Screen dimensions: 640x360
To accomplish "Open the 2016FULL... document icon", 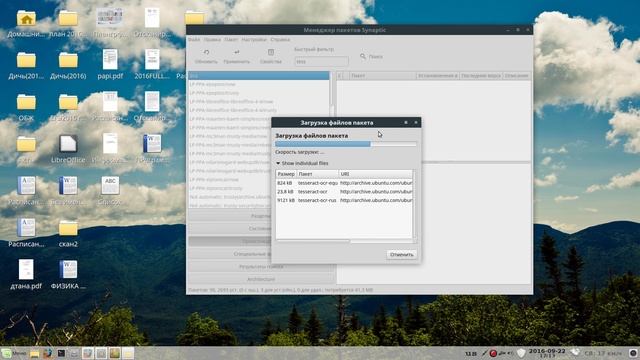I will (152, 60).
